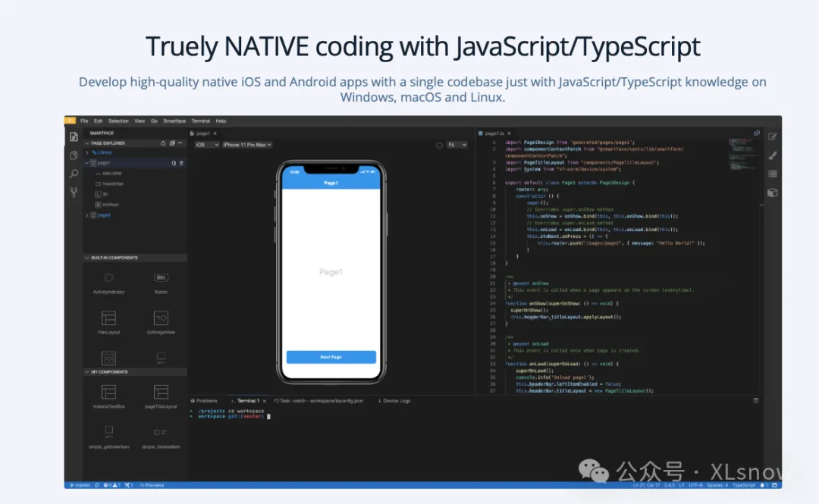Close the Terminal 1 tab

click(265, 401)
